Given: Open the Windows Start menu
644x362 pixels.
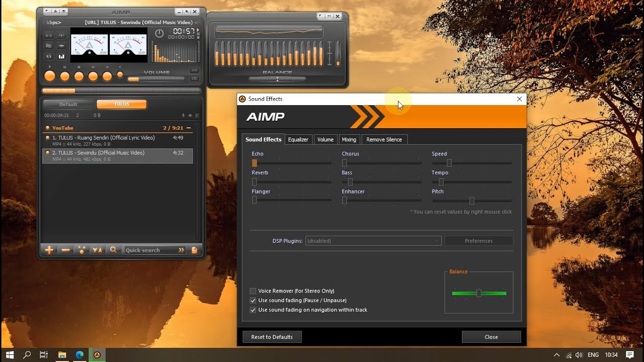Looking at the screenshot, I should tap(10, 355).
